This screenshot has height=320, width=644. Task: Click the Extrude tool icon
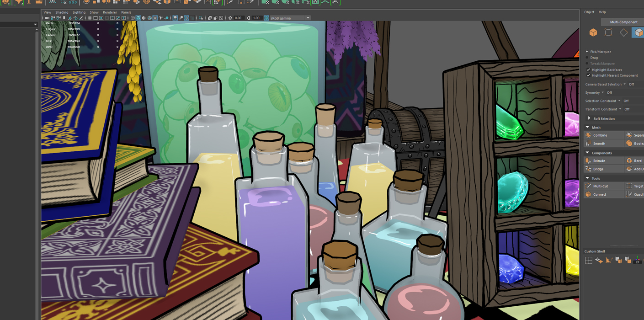click(x=589, y=161)
